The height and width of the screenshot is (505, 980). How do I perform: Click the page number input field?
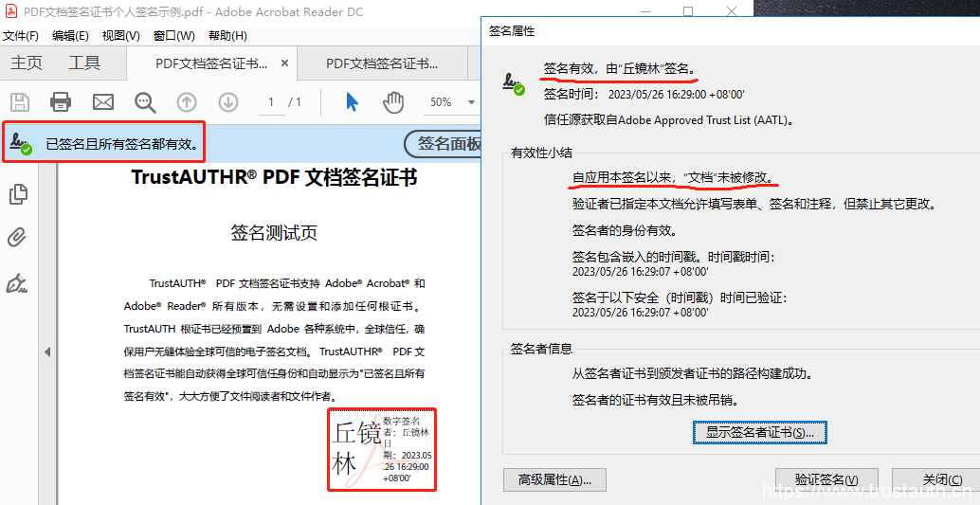(x=271, y=102)
